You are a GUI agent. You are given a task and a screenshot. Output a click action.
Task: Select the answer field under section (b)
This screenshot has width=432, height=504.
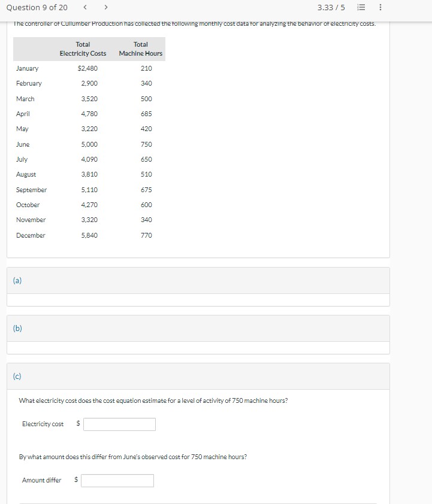click(198, 347)
